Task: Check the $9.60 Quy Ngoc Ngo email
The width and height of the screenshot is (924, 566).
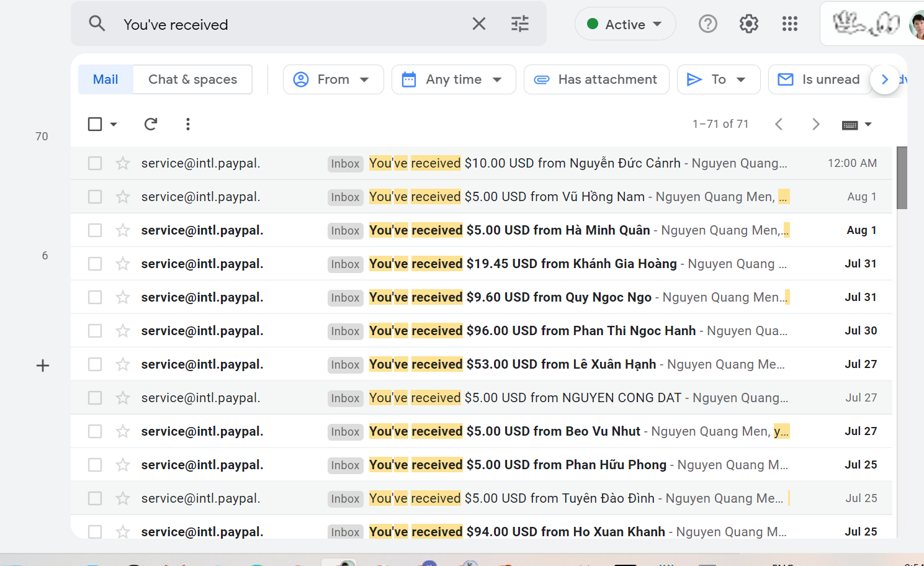Action: coord(95,297)
